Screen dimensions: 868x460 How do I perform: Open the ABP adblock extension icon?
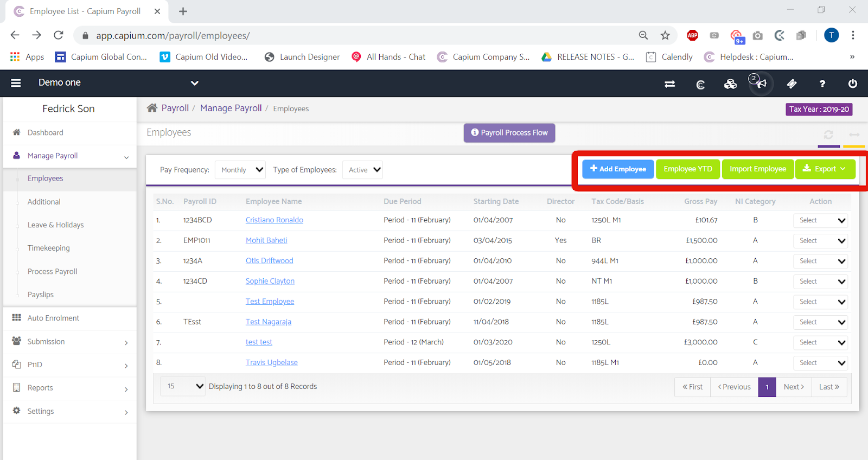click(693, 35)
